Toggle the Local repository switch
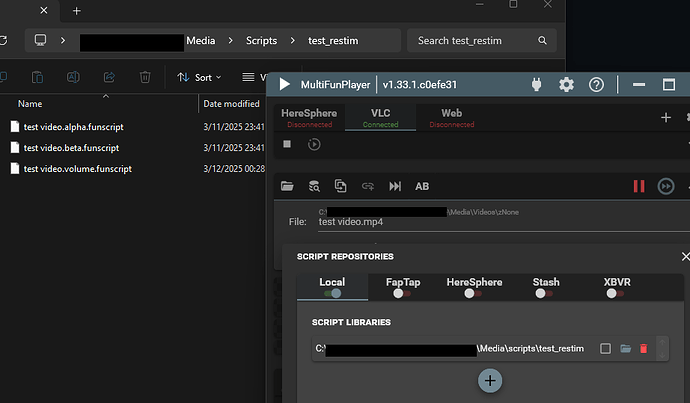Viewport: 690px width, 403px height. 332,293
